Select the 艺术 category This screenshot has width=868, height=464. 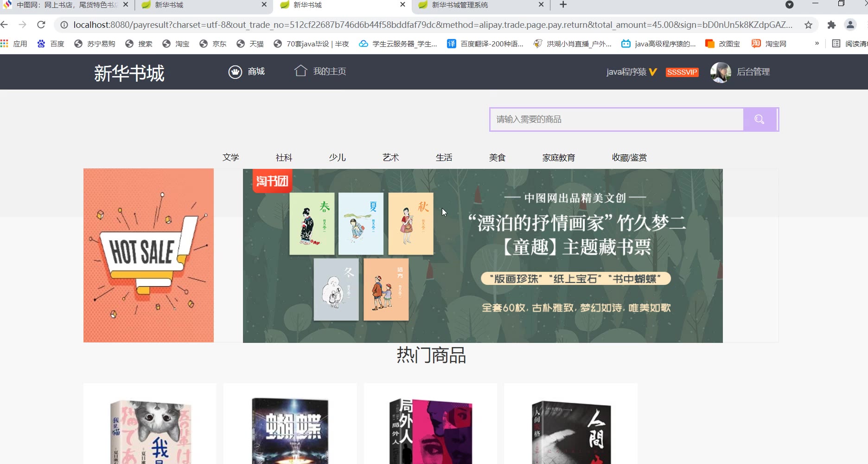[x=390, y=157]
